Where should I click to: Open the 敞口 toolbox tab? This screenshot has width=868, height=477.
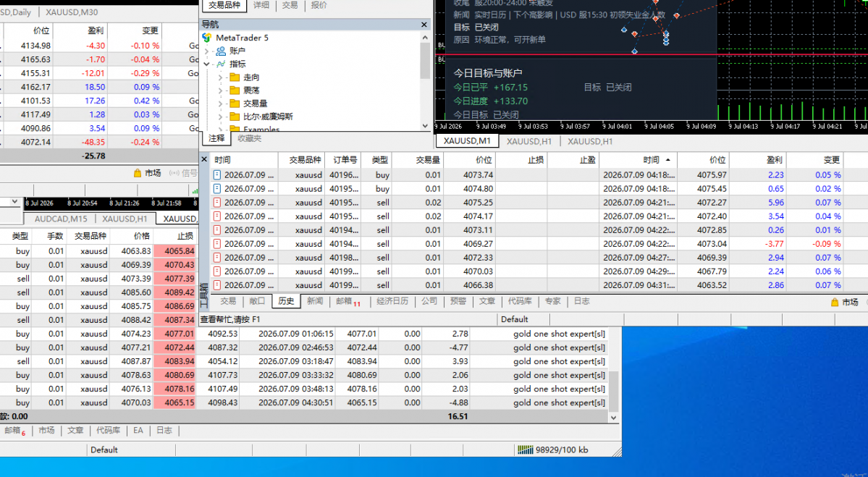[257, 301]
